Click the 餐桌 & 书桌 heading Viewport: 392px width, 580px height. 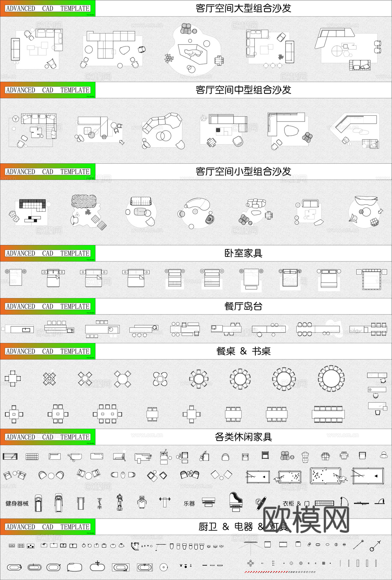[244, 351]
